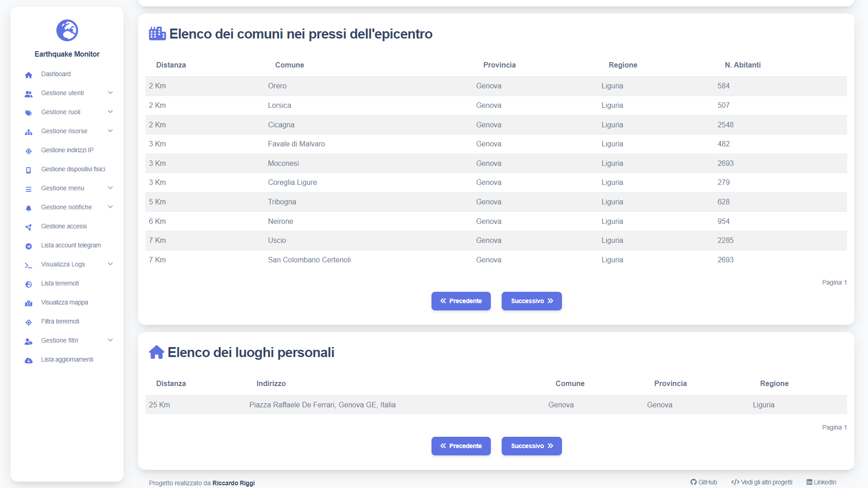The width and height of the screenshot is (868, 488).
Task: Click the Lista account telegram icon
Action: click(x=29, y=246)
